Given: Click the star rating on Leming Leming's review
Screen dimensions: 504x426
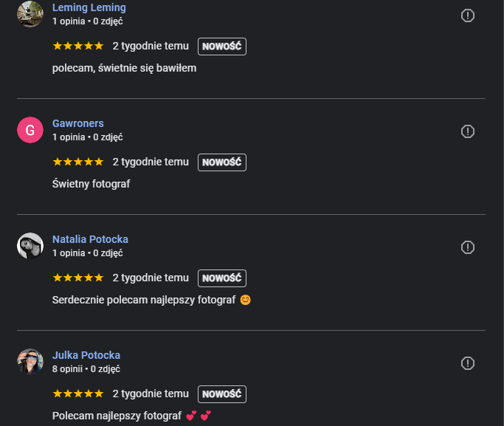Looking at the screenshot, I should pyautogui.click(x=78, y=46).
